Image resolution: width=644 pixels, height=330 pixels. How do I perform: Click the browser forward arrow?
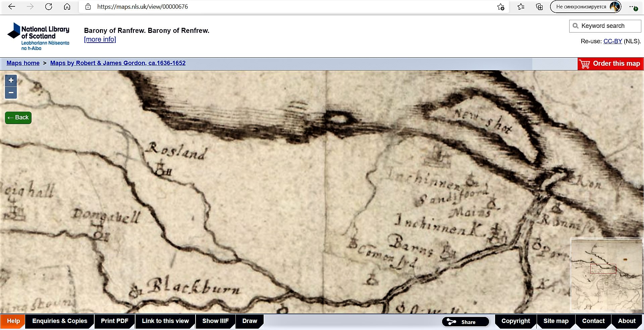pos(30,7)
